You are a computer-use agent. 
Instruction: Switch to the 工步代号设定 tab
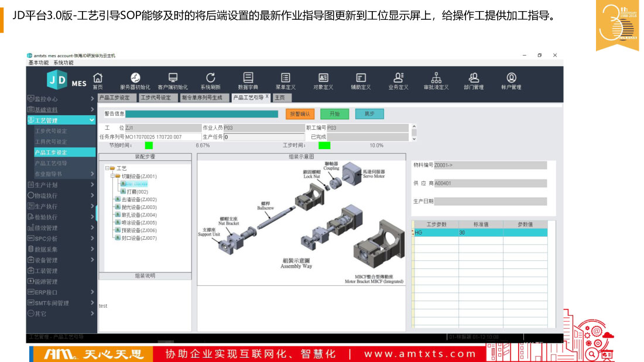(x=156, y=98)
